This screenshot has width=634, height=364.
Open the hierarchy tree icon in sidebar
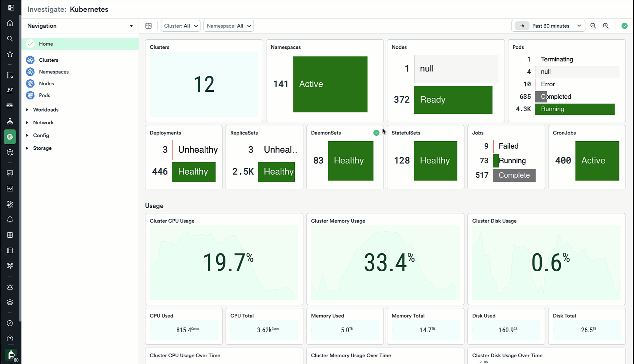coord(10,121)
